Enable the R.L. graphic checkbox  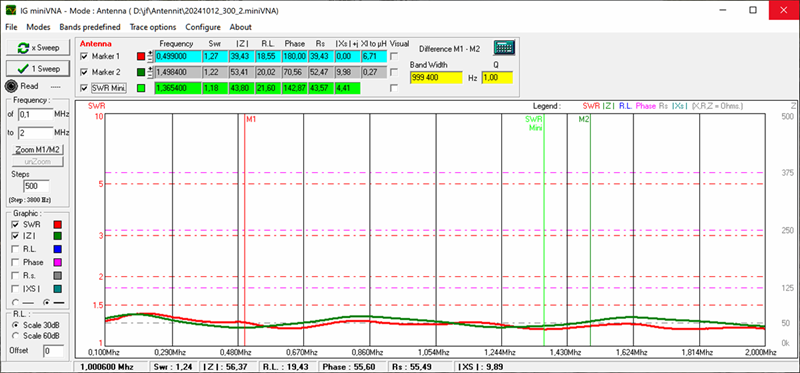(15, 250)
